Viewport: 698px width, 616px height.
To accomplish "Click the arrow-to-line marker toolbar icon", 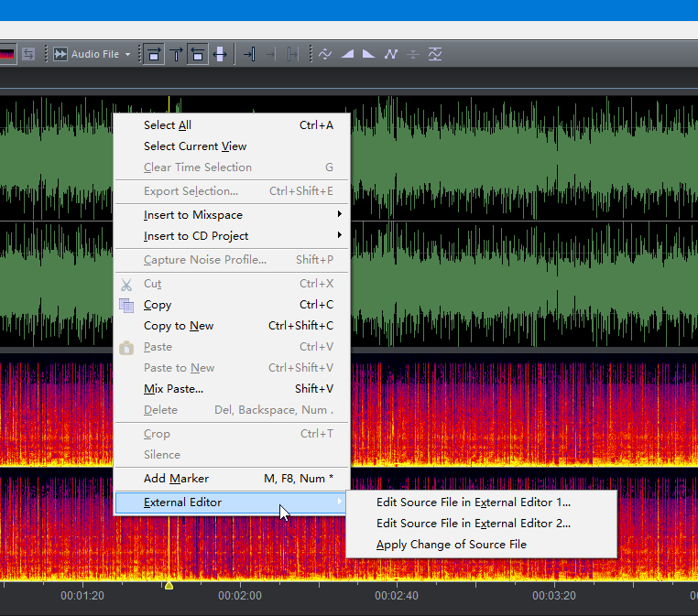I will pos(248,54).
